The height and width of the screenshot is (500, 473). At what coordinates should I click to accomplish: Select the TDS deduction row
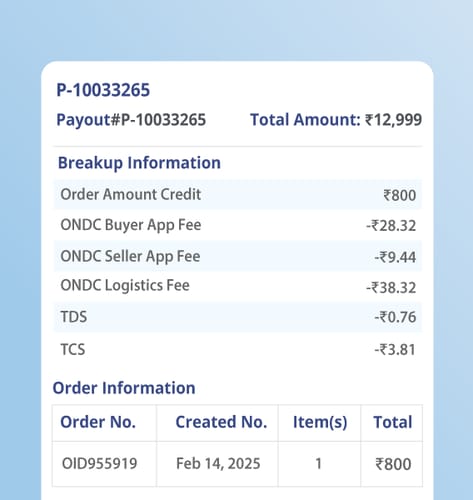pyautogui.click(x=238, y=317)
